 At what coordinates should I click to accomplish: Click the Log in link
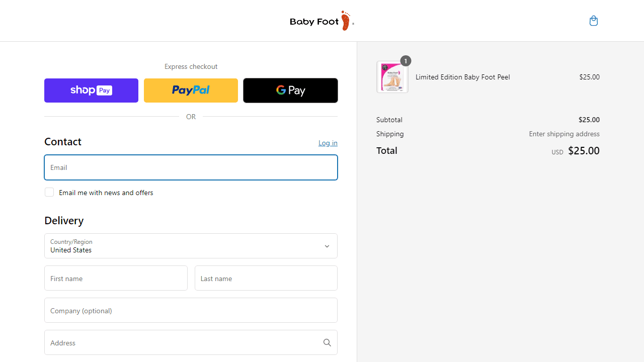(x=328, y=143)
